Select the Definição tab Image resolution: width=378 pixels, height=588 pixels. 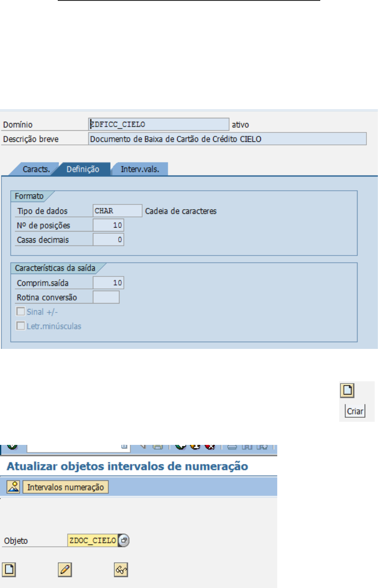[82, 169]
